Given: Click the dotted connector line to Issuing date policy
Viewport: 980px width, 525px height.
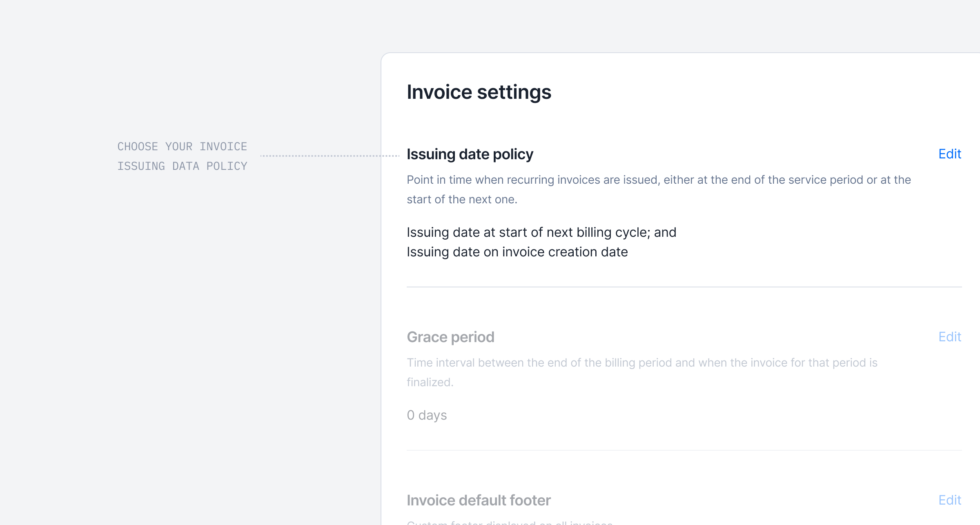Looking at the screenshot, I should tap(330, 156).
